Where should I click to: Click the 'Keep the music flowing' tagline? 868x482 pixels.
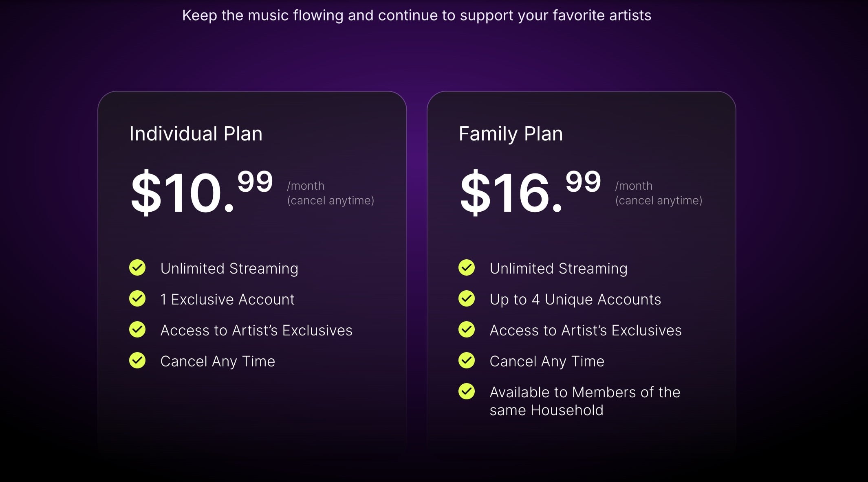pyautogui.click(x=416, y=15)
